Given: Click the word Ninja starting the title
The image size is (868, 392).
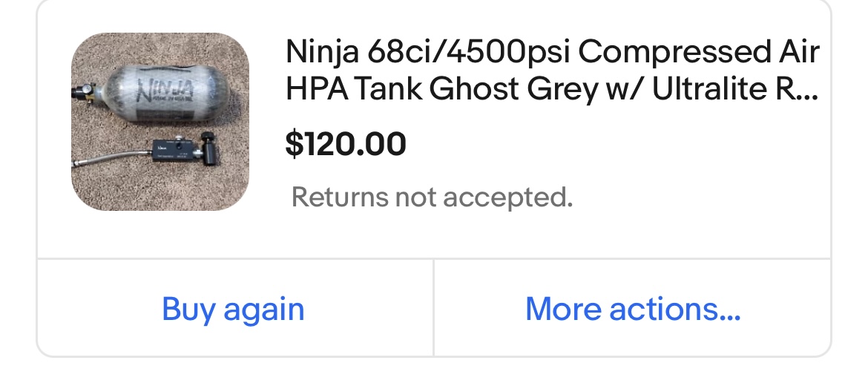Looking at the screenshot, I should [322, 52].
